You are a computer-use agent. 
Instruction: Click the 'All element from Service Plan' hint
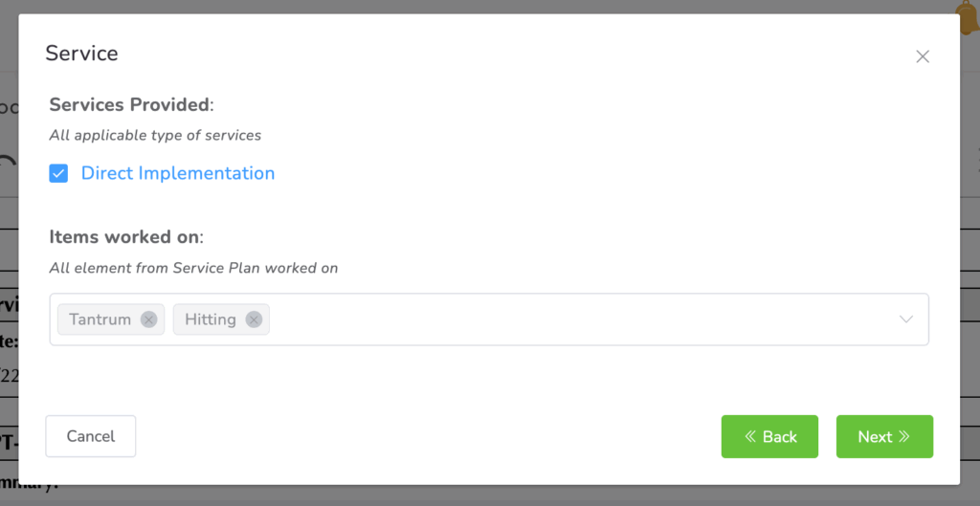(x=193, y=268)
